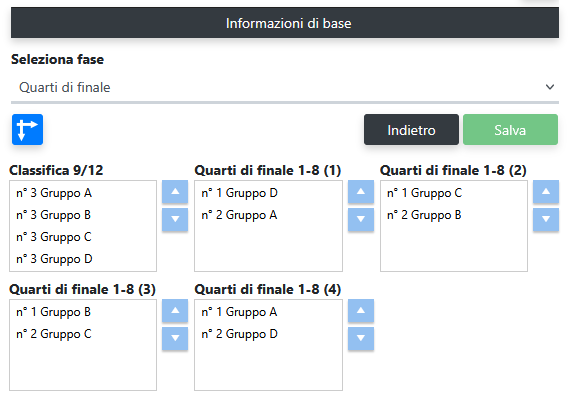Open the Seleziona fase dropdown
569x405 pixels.
tap(285, 87)
